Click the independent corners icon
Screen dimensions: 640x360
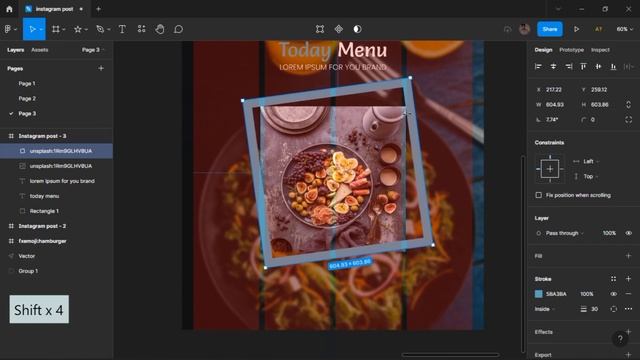click(628, 120)
